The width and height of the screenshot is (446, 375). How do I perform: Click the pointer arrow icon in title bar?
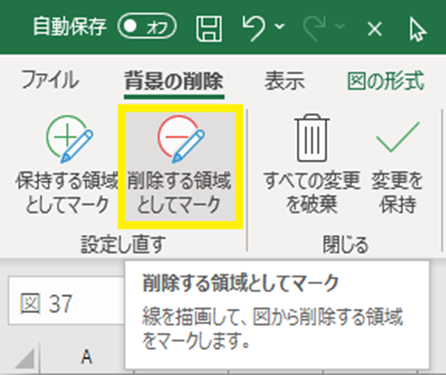(417, 29)
